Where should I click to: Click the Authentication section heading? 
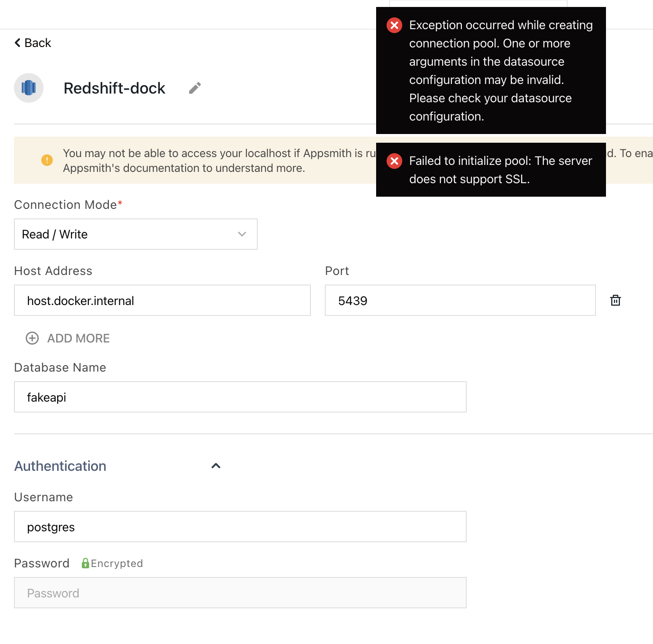coord(60,466)
